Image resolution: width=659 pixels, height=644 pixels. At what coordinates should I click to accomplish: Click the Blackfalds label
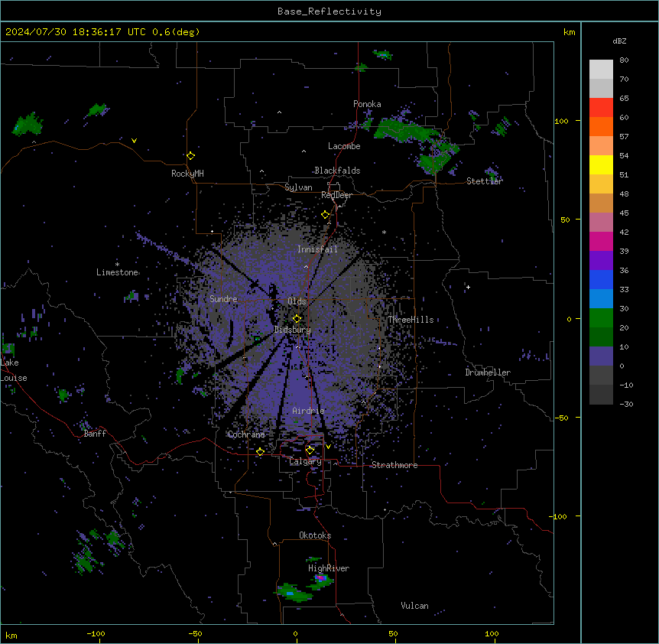coord(337,171)
